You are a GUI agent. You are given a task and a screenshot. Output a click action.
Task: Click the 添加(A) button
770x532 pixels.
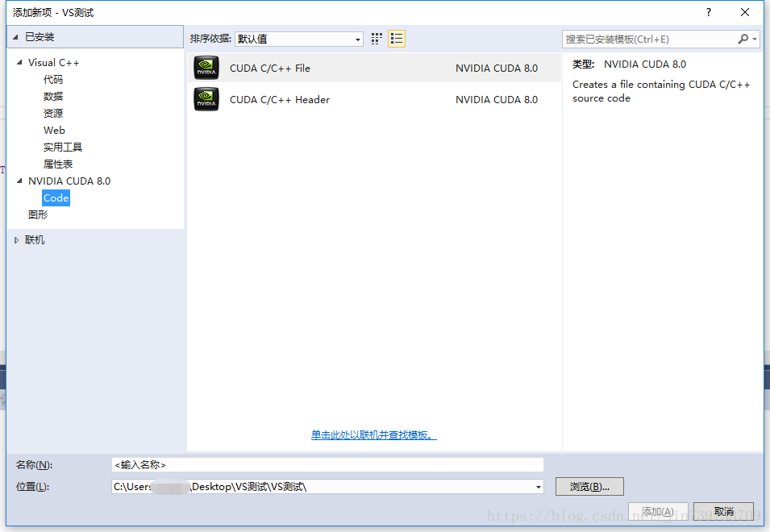click(658, 511)
